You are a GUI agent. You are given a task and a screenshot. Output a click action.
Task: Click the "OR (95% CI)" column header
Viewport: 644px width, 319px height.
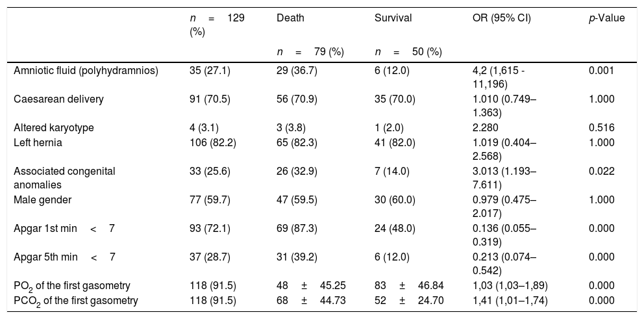pos(501,18)
